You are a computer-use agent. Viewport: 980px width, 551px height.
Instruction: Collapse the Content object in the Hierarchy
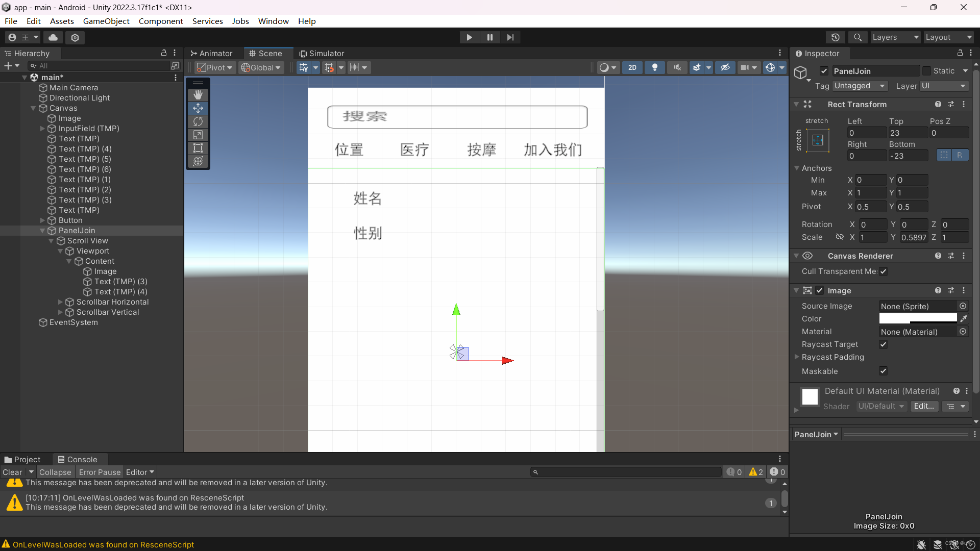[69, 261]
